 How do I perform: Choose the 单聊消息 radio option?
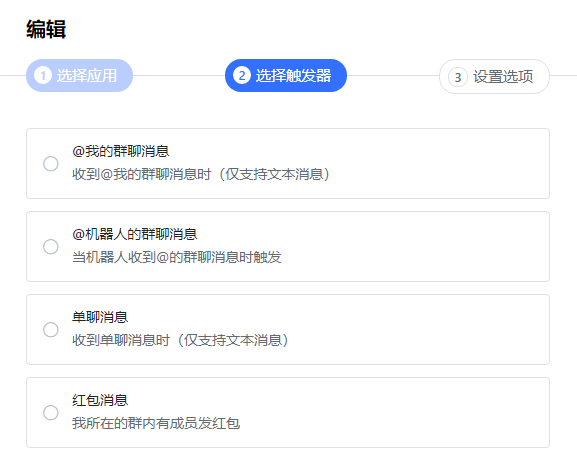(51, 330)
